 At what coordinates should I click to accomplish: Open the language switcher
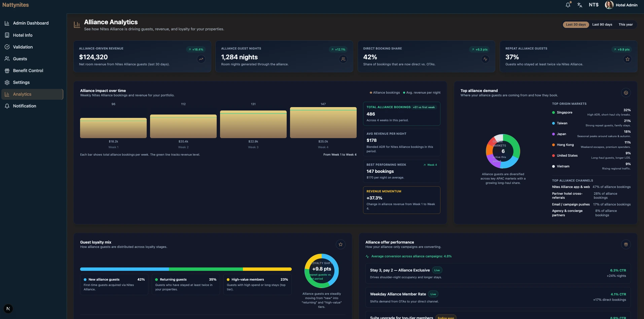pyautogui.click(x=579, y=5)
